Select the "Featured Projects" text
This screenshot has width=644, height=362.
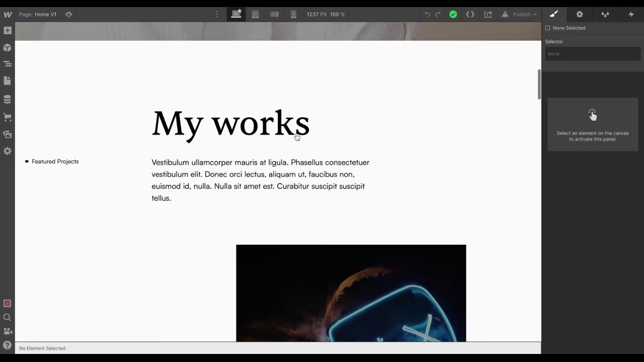(x=55, y=161)
